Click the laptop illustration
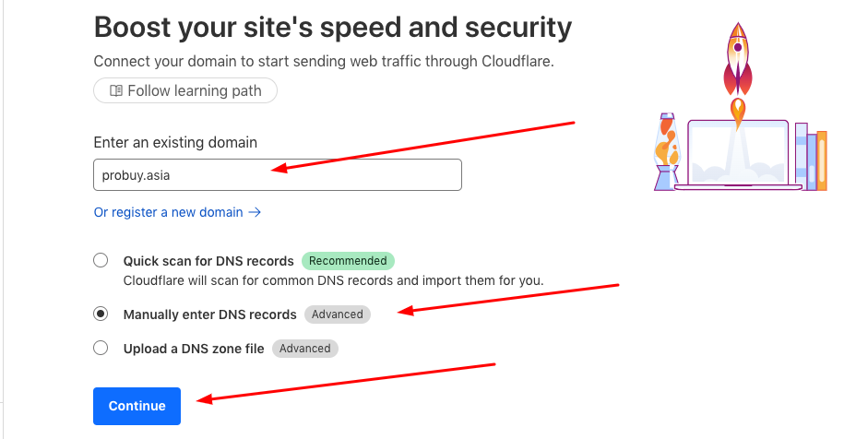Viewport: 868px width, 439px height. click(739, 155)
